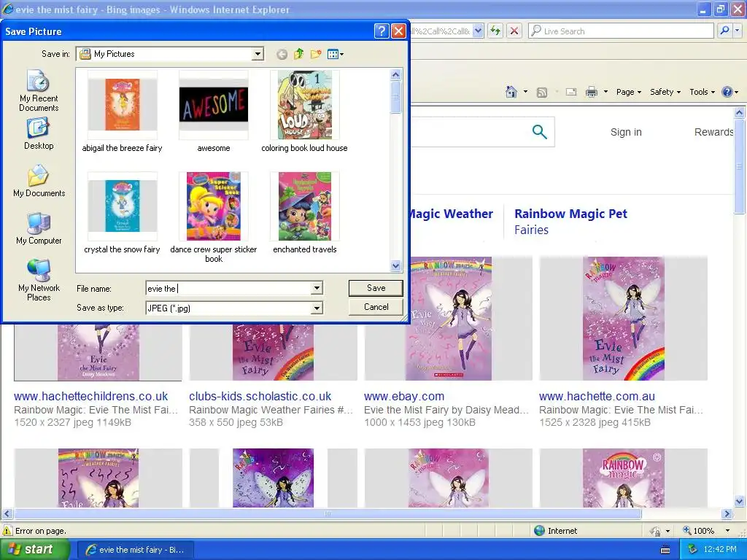Open My Recent Documents in Save Picture sidebar
The image size is (747, 560).
tap(39, 90)
